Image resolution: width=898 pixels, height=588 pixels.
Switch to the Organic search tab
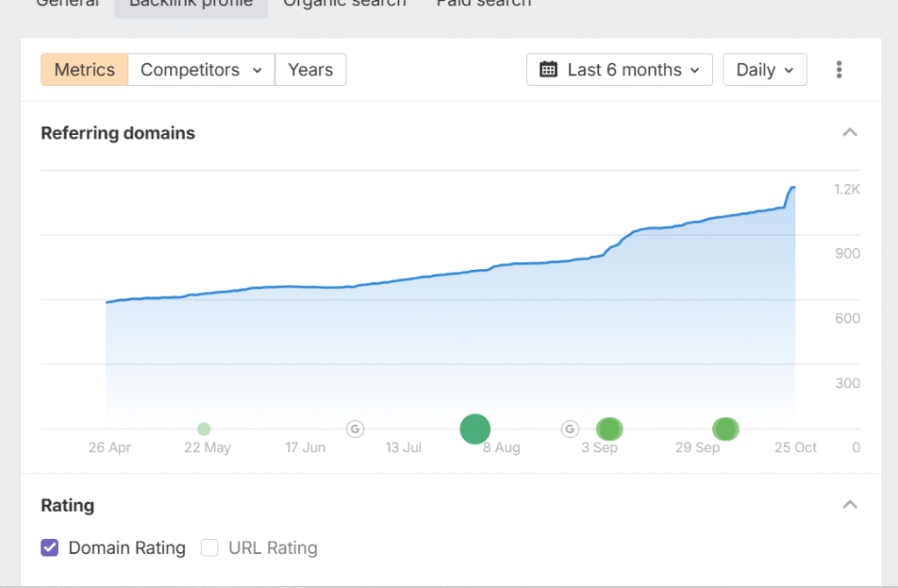pos(345,4)
